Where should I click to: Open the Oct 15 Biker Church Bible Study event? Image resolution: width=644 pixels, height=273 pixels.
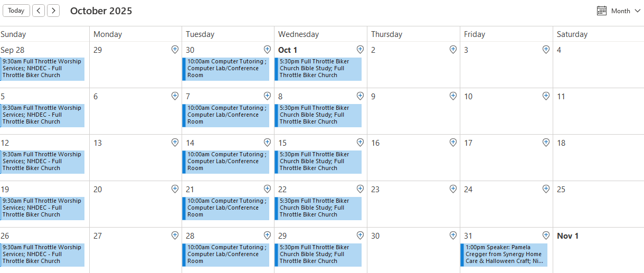[319, 162]
